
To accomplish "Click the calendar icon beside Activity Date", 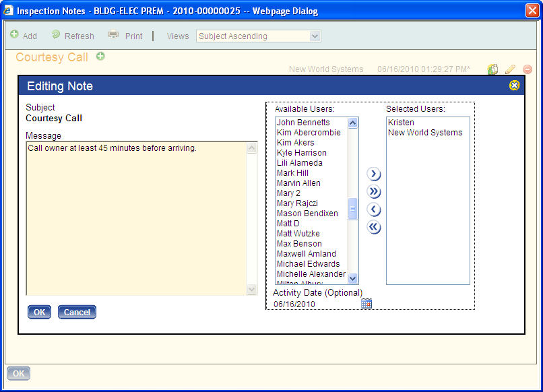I will (366, 304).
